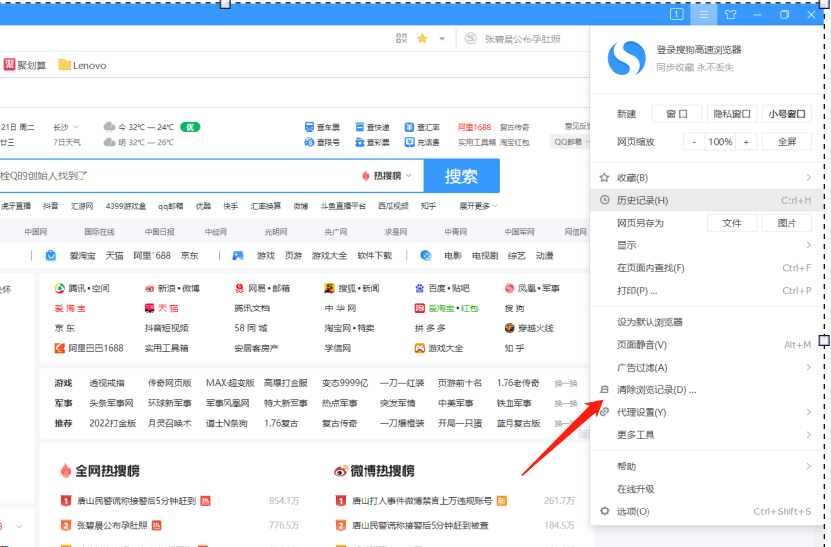This screenshot has height=547, width=831.
Task: Click the Sogou logo avatar to log in
Action: point(627,58)
